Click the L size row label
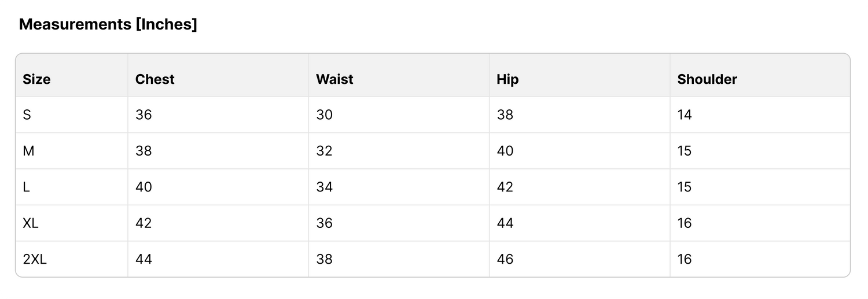 tap(26, 187)
